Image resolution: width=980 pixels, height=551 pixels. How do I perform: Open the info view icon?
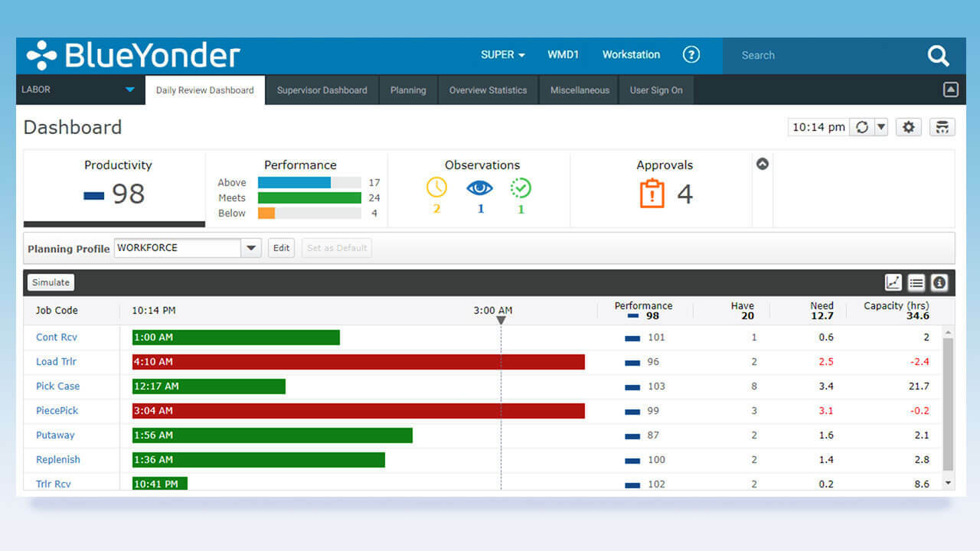939,282
